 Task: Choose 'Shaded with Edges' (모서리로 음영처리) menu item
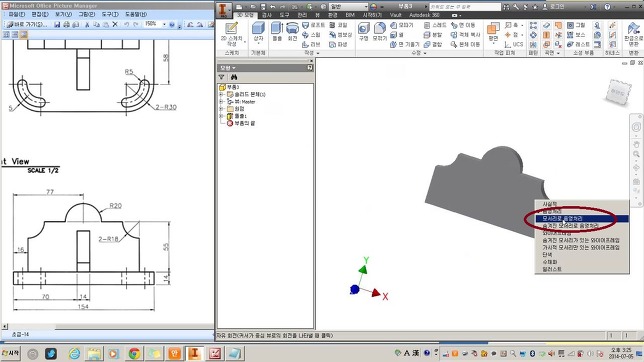(582, 219)
